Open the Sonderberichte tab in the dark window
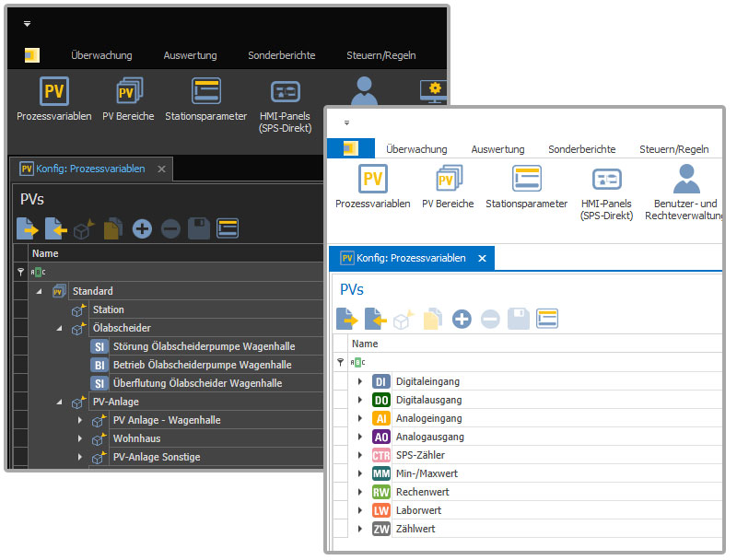The height and width of the screenshot is (560, 737). coord(282,55)
